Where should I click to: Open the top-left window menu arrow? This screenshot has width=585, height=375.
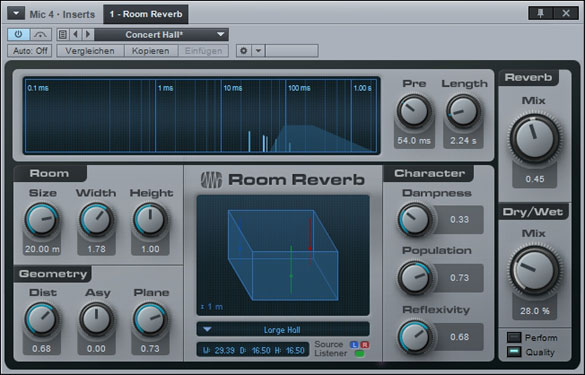tap(16, 13)
